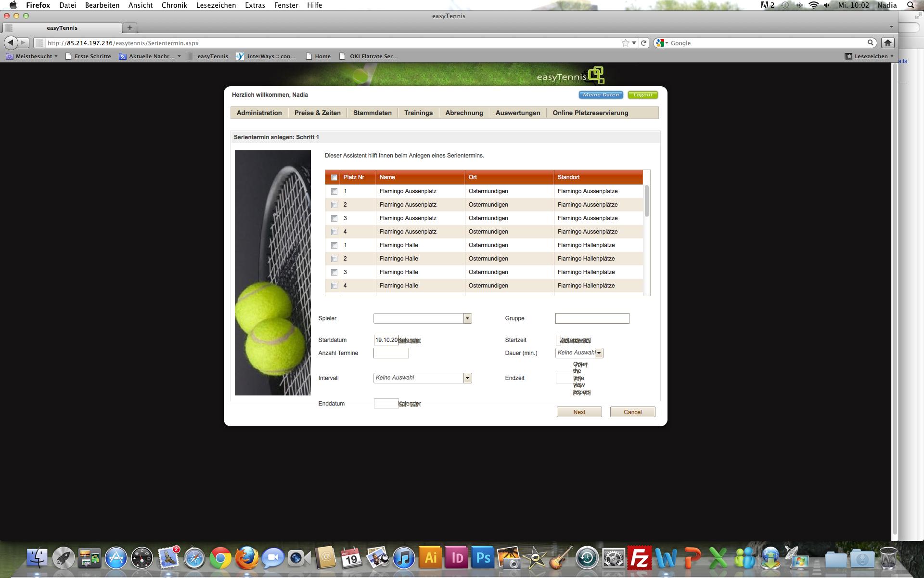Viewport: 924px width, 578px height.
Task: Expand the Spieler dropdown
Action: 467,318
